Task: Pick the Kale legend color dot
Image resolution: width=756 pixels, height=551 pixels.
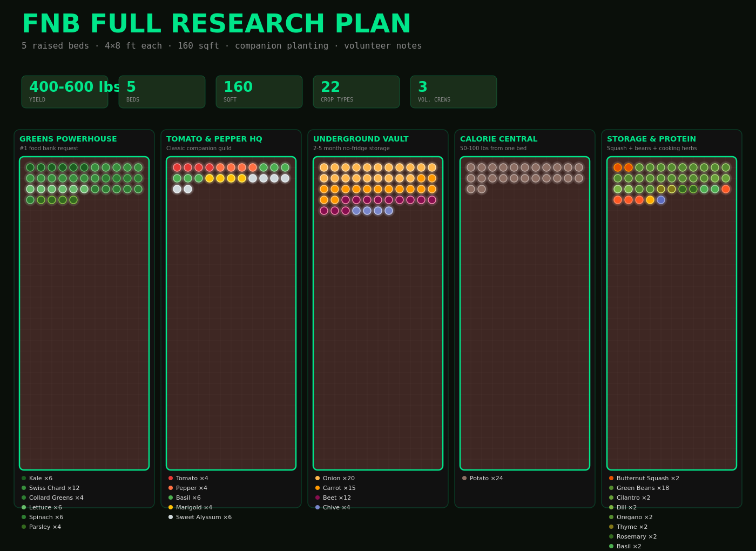Action: [24, 478]
